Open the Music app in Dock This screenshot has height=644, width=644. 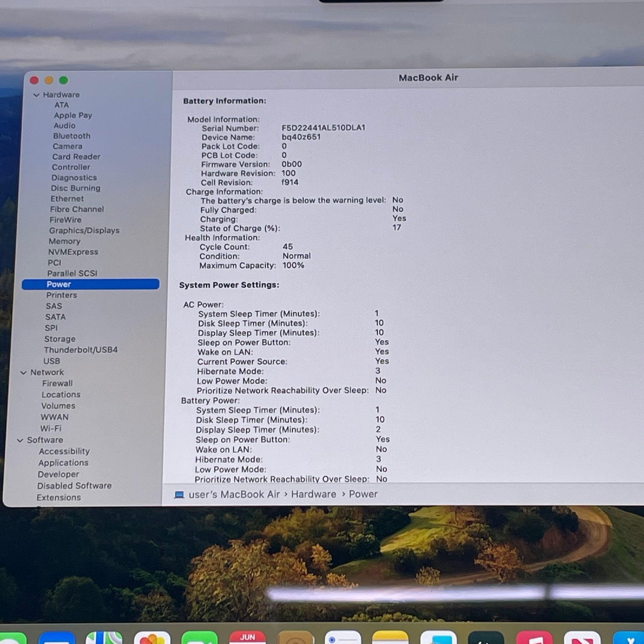point(534,638)
